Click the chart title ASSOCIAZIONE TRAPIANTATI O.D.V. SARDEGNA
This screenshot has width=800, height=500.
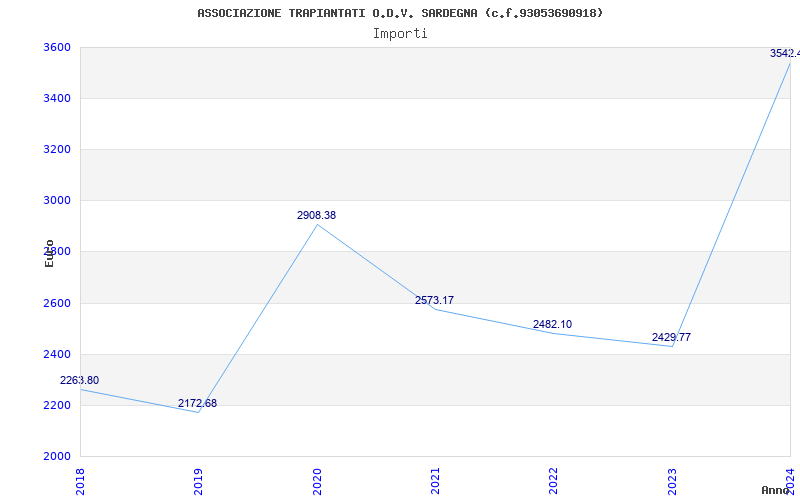pyautogui.click(x=400, y=13)
